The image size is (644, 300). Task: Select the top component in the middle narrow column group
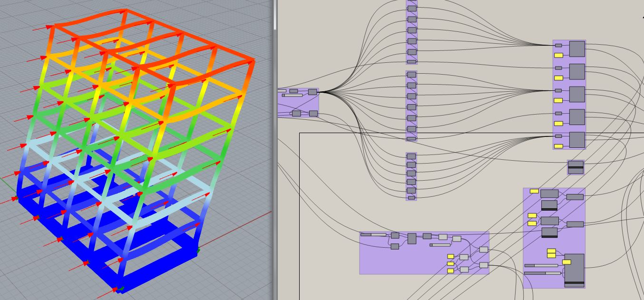pyautogui.click(x=412, y=75)
